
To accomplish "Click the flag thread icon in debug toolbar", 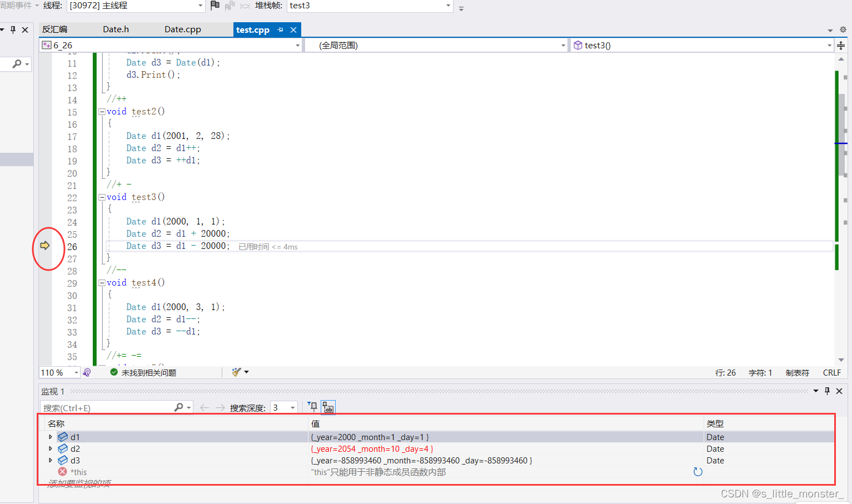I will 215,6.
